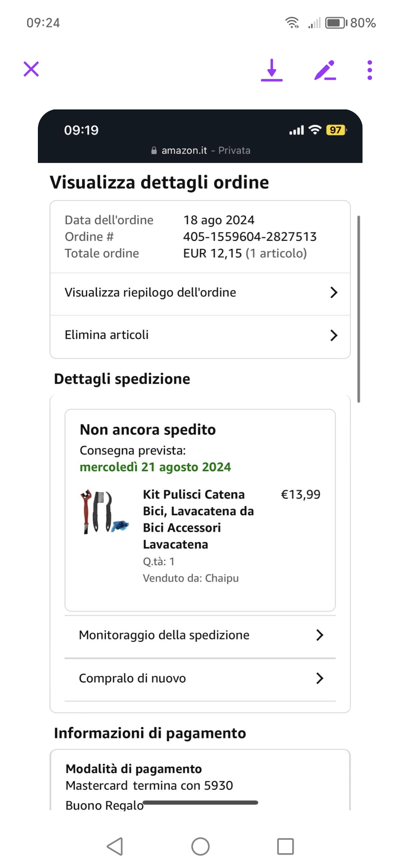401x868 pixels.
Task: Open the three-dot overflow menu
Action: tap(369, 70)
